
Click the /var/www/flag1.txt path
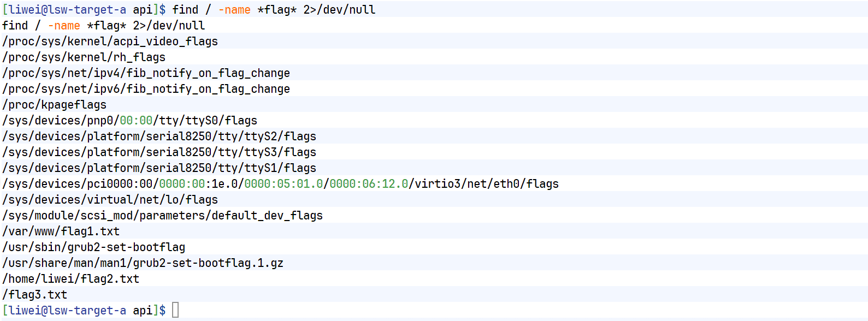point(61,231)
